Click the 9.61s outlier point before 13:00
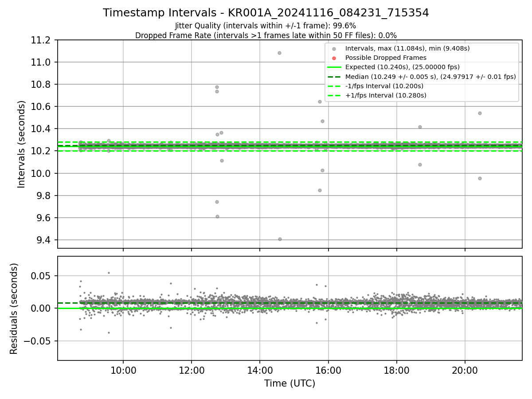532x399 pixels. 217,216
